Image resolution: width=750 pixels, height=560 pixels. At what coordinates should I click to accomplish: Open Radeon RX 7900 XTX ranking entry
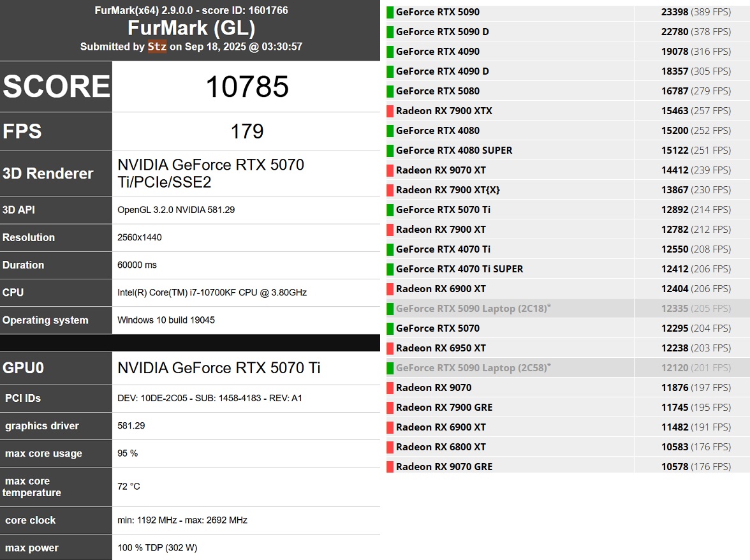[444, 111]
